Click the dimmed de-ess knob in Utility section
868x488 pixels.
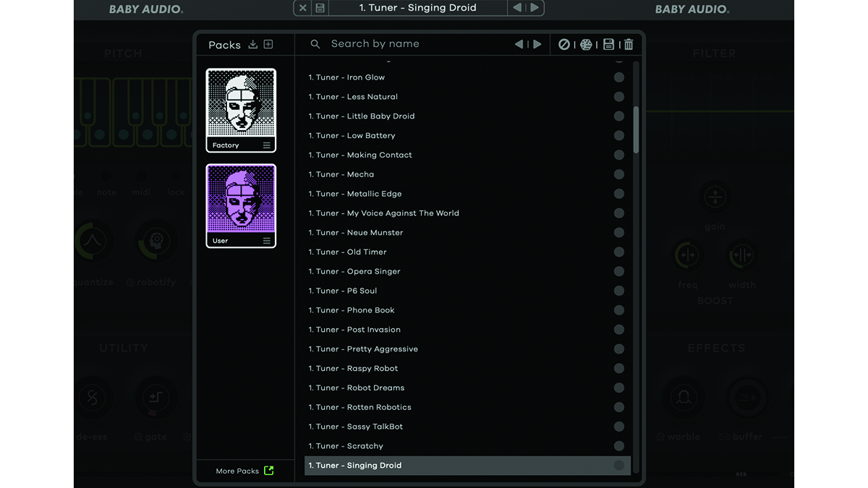[x=93, y=398]
